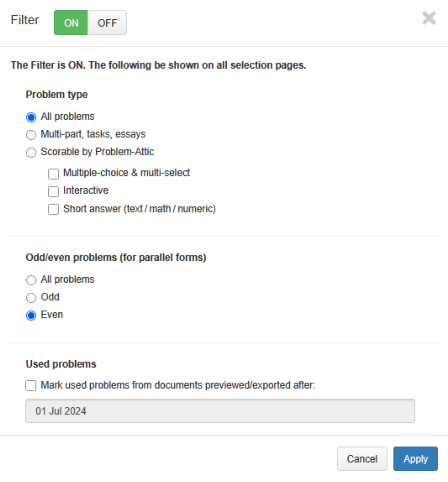The image size is (448, 482).
Task: Apply the filter settings
Action: coord(415,459)
